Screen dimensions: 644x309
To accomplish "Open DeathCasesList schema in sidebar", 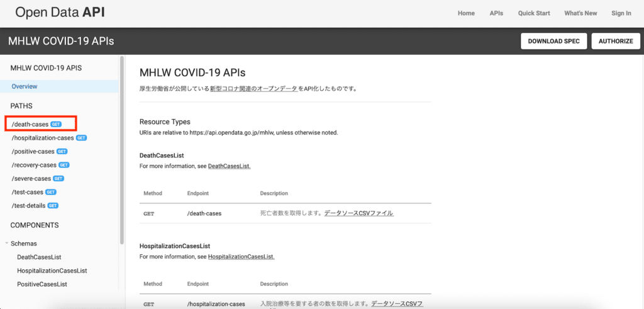I will click(x=39, y=257).
